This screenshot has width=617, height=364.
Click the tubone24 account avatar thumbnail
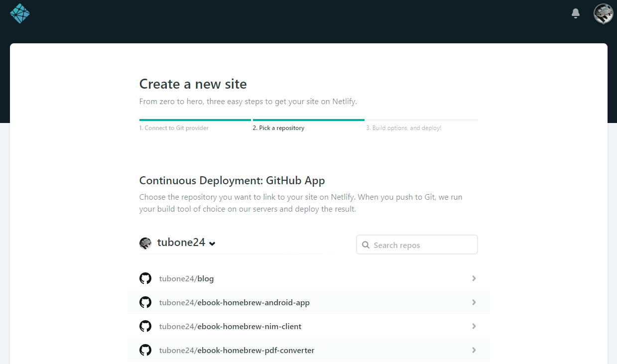pyautogui.click(x=145, y=243)
